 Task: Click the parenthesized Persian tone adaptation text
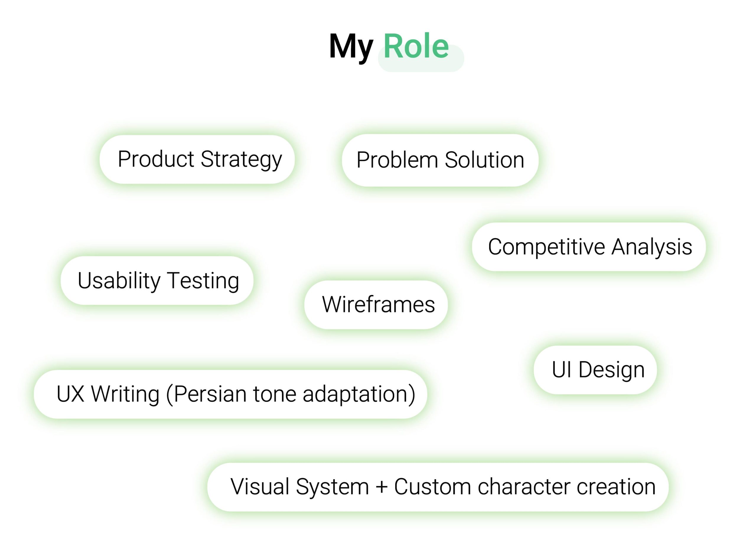pyautogui.click(x=291, y=395)
